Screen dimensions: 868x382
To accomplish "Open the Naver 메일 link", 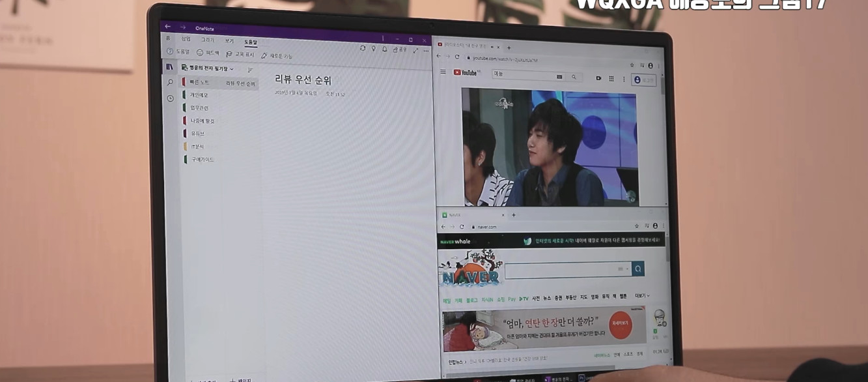I will pos(447,301).
